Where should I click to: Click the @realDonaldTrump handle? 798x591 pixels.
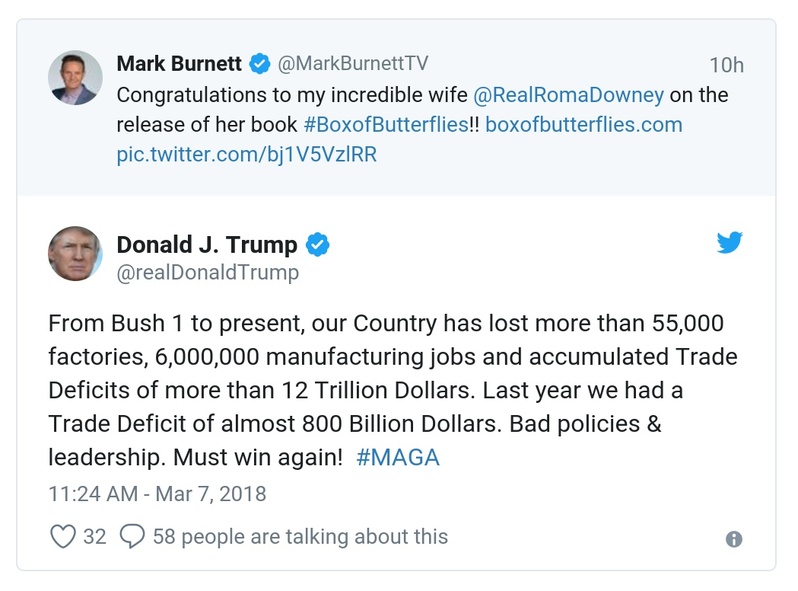208,273
